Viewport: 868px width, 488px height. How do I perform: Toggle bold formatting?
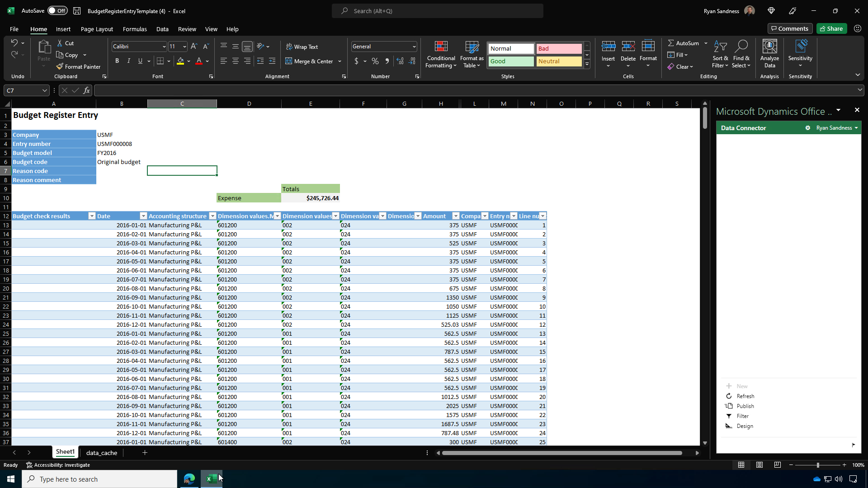click(117, 61)
